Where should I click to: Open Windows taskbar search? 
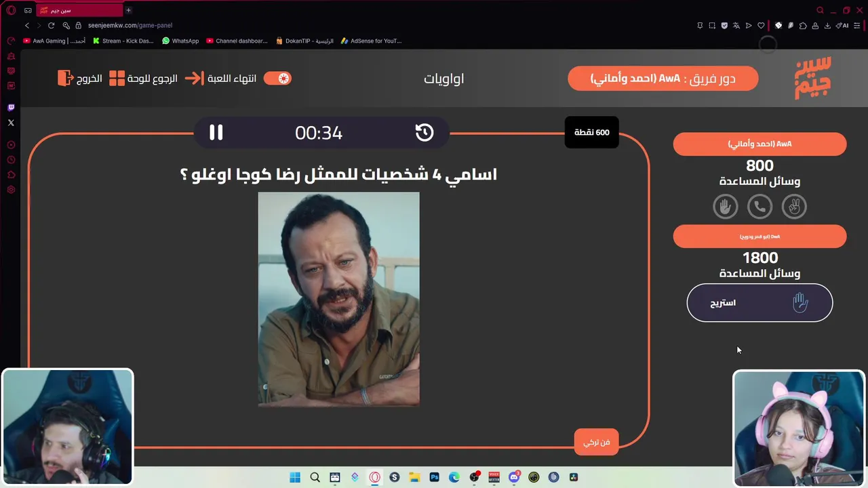click(x=315, y=477)
